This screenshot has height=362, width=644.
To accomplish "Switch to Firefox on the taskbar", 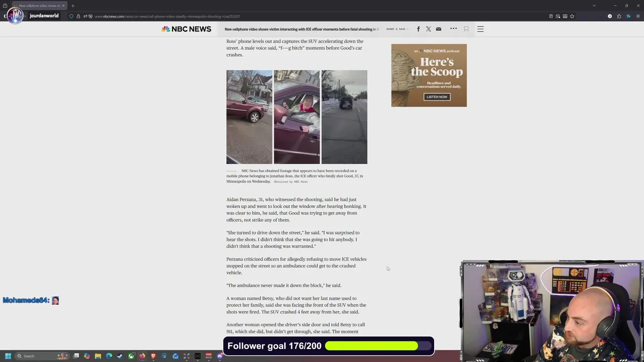I will (142, 356).
